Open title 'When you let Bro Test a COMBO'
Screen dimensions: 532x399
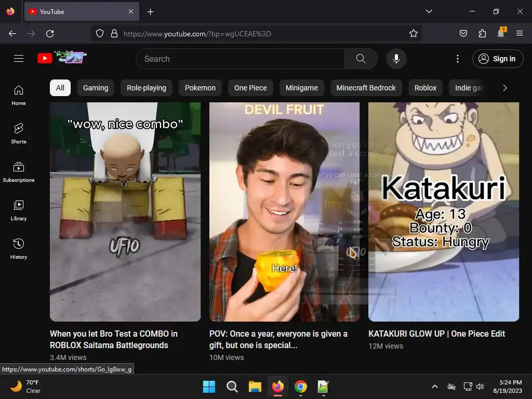click(x=114, y=339)
